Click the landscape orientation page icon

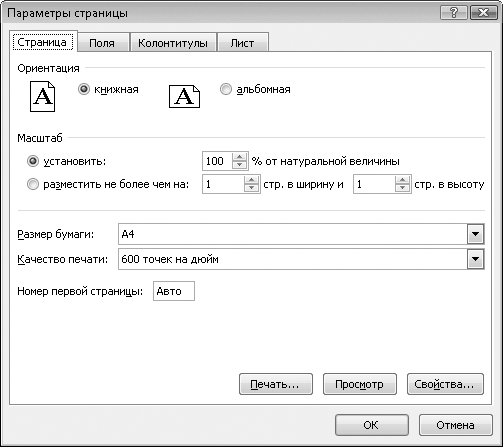point(184,96)
